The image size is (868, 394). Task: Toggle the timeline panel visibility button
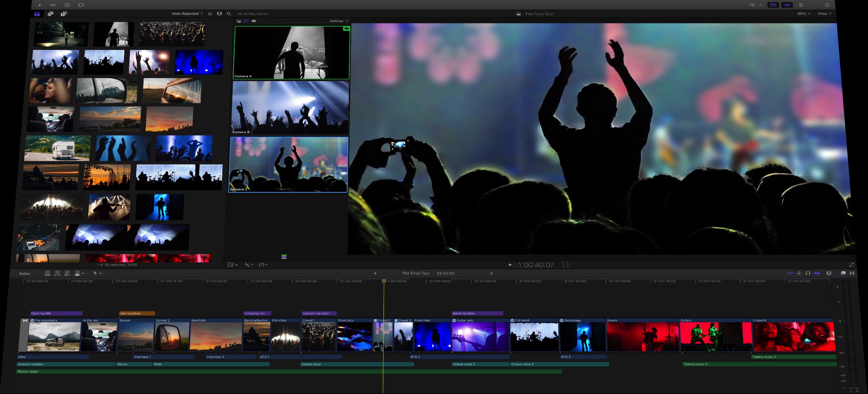[787, 5]
